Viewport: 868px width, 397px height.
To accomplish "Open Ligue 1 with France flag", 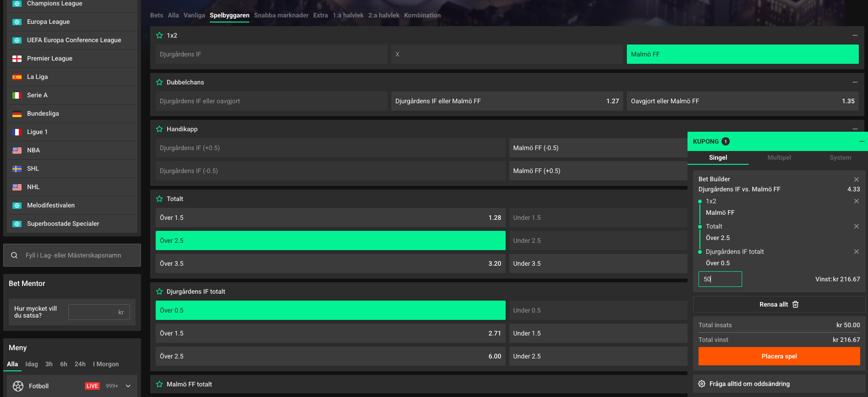I will pyautogui.click(x=72, y=132).
